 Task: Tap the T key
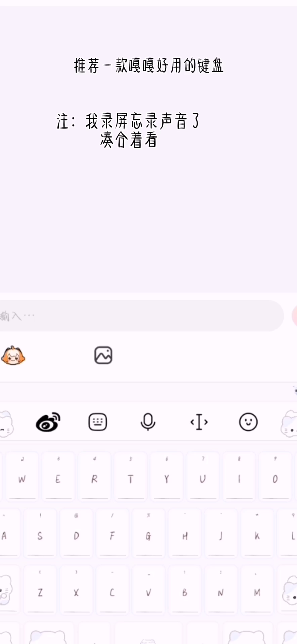point(130,475)
